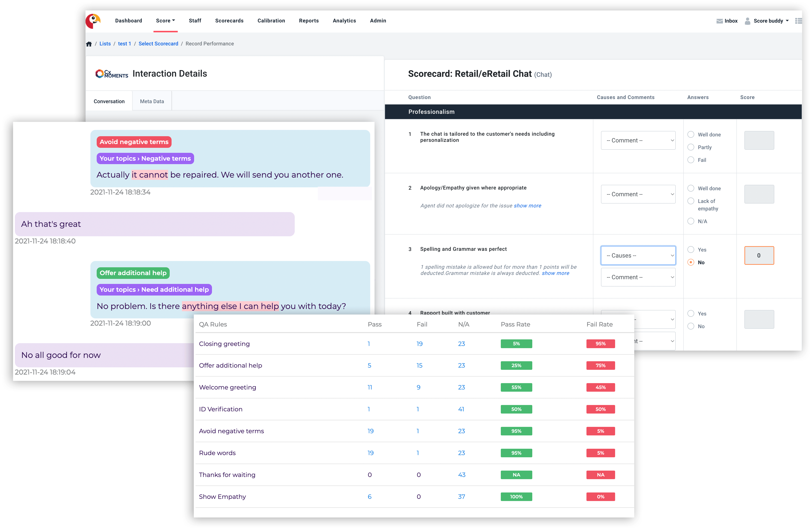Viewport: 812px width, 530px height.
Task: Click the Offer additional help green tag
Action: 133,273
